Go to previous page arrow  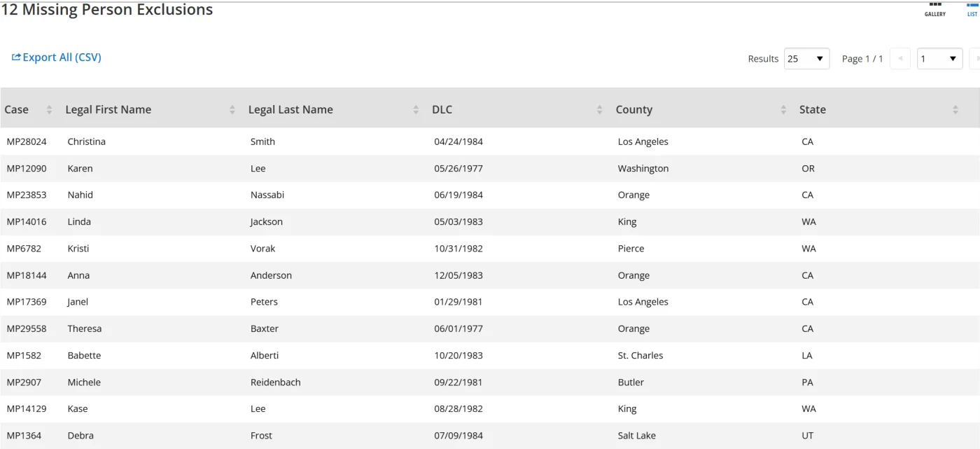point(900,59)
